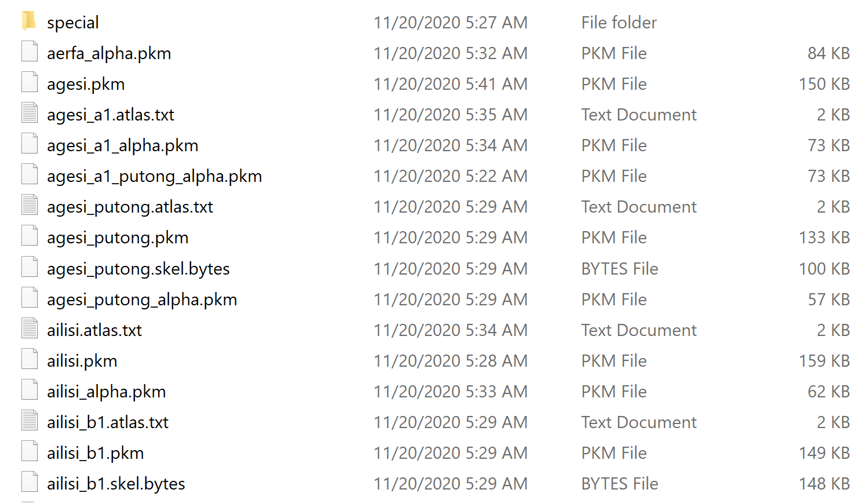Click the ailisi_b1.atlas.txt document icon
The height and width of the screenshot is (504, 866).
[30, 421]
